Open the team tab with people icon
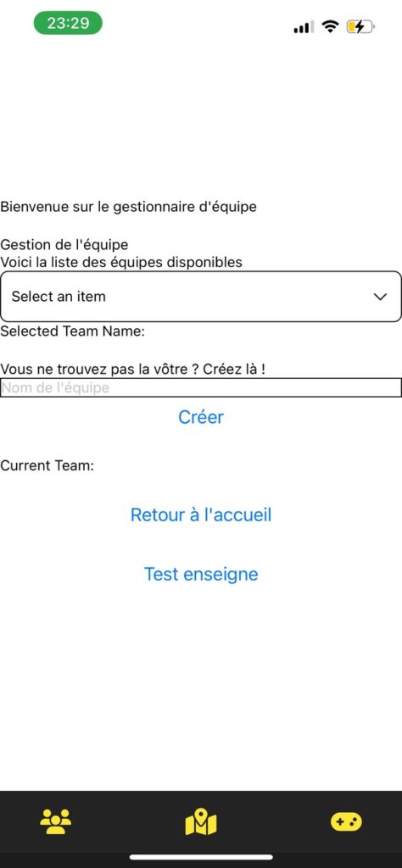This screenshot has width=402, height=868. click(55, 821)
